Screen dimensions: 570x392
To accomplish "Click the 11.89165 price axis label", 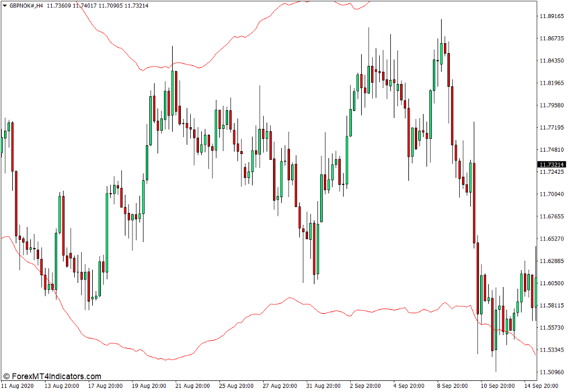I will pos(552,16).
